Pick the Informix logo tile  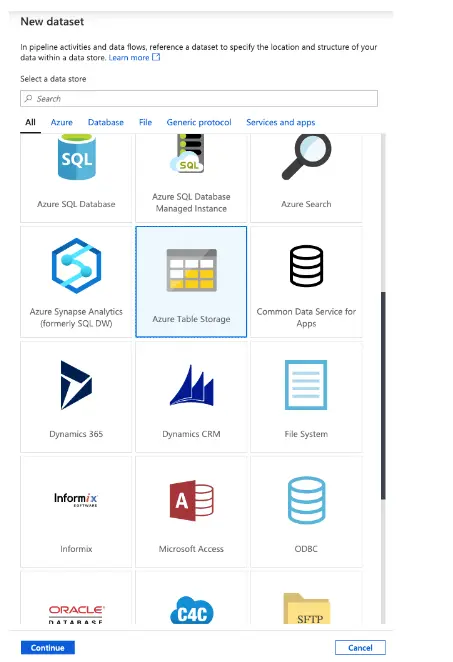click(x=76, y=499)
